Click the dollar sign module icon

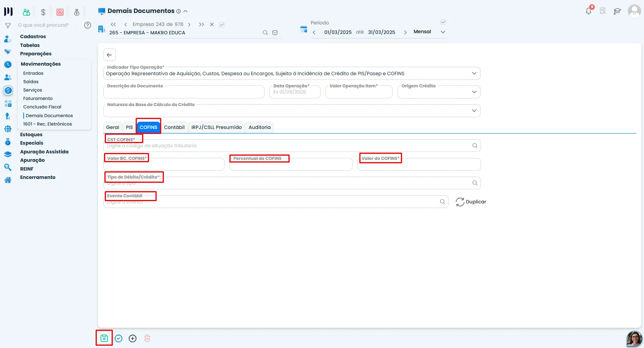coord(43,12)
